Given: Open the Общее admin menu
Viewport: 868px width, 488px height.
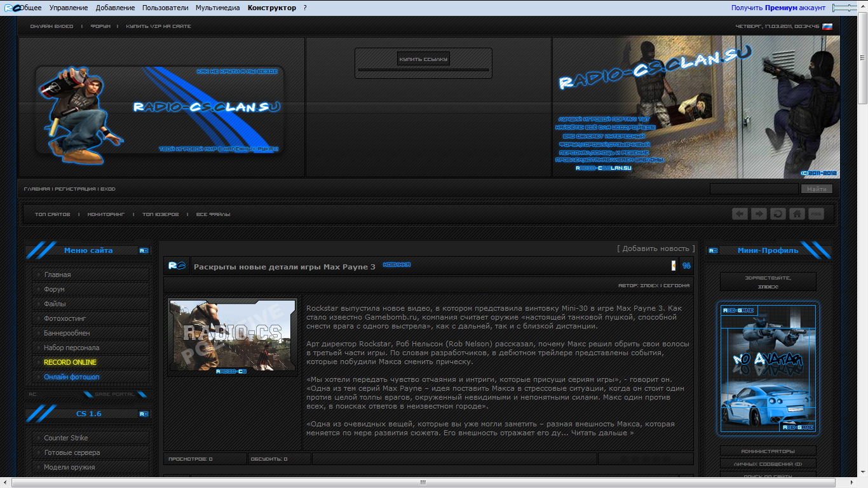Looking at the screenshot, I should [31, 8].
